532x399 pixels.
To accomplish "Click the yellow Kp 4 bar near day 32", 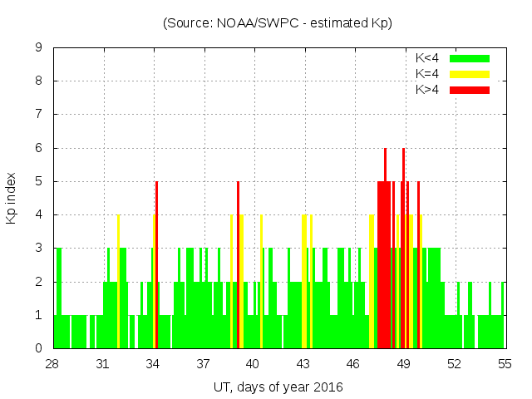I will click(x=118, y=283).
